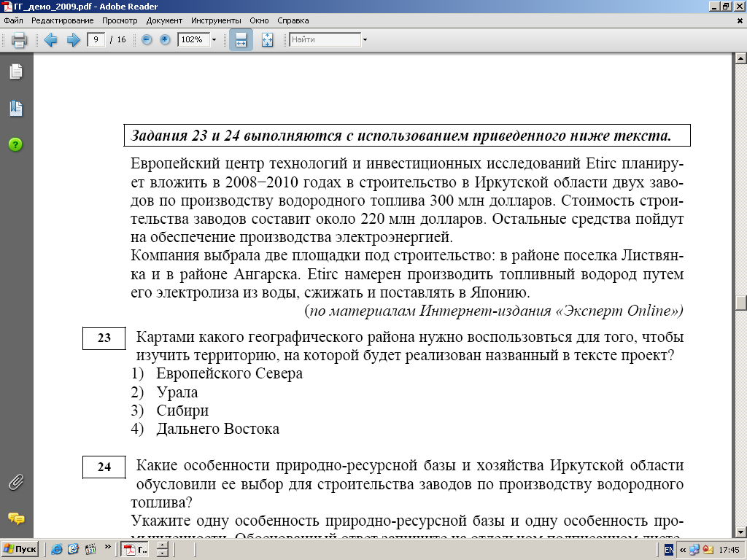Launch Outlook Express from Quick Launch
Image resolution: width=747 pixels, height=560 pixels.
(x=74, y=549)
